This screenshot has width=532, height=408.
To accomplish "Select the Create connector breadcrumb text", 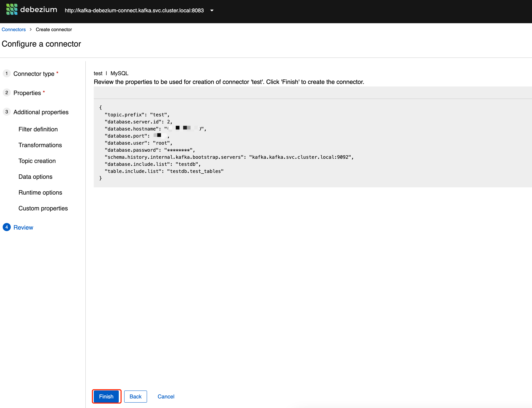I will pos(54,29).
